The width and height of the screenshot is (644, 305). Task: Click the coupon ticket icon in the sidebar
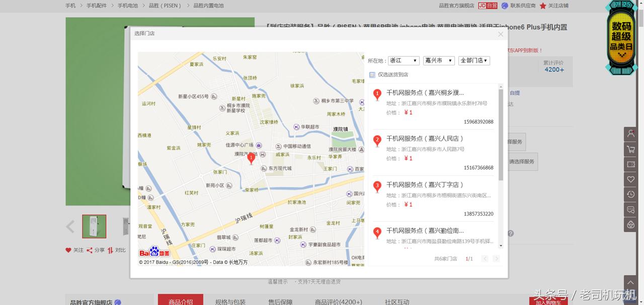tap(630, 164)
